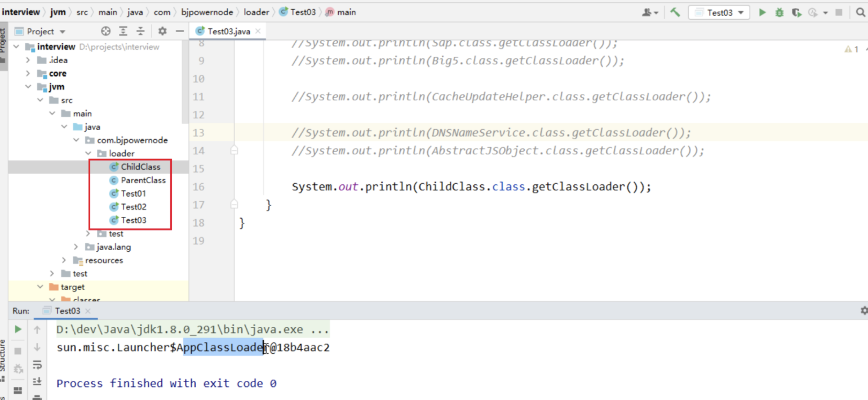
Task: Expand the core module folder
Action: tap(28, 74)
